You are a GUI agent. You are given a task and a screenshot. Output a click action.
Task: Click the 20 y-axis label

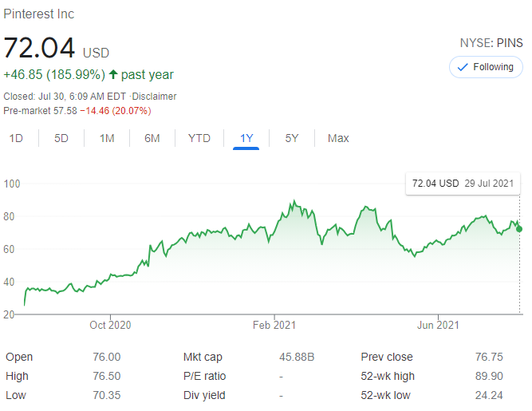[9, 314]
